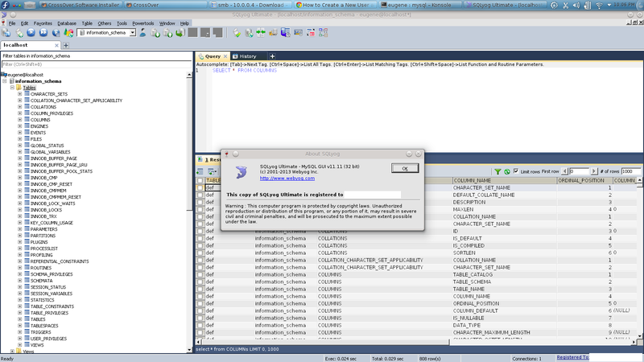
Task: Click the Filter tables input field
Action: tap(96, 64)
